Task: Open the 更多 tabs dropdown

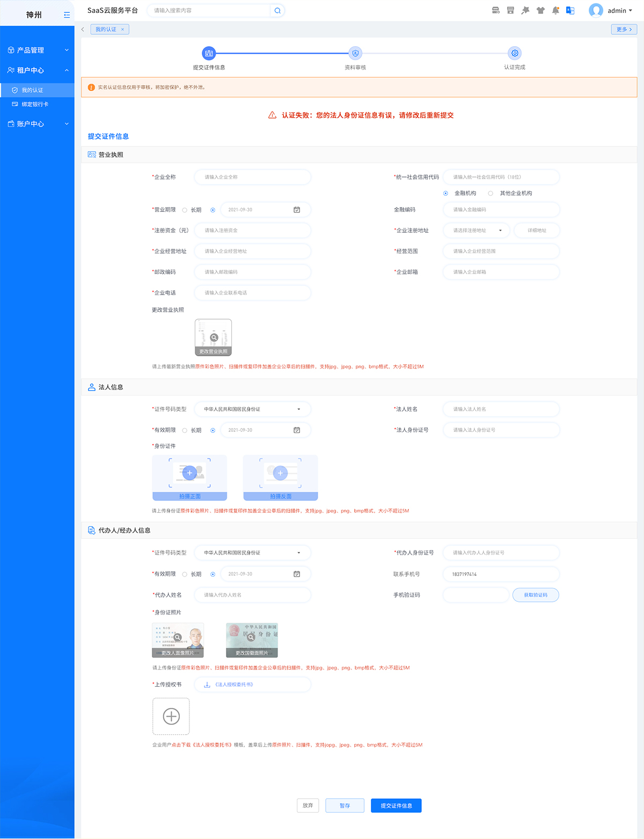Action: click(x=624, y=30)
